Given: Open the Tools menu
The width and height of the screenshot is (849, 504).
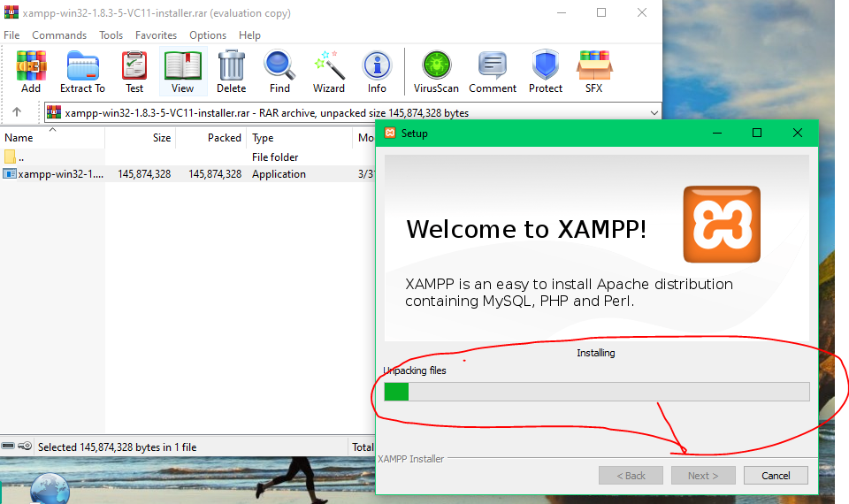Looking at the screenshot, I should click(x=111, y=35).
